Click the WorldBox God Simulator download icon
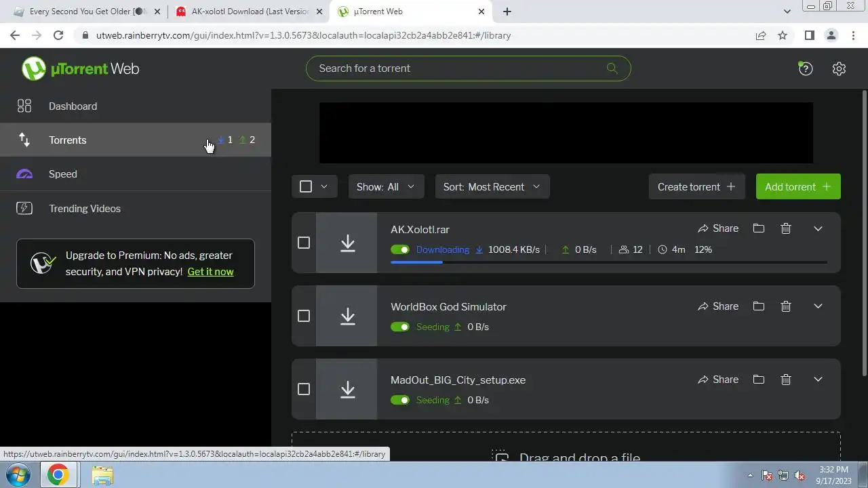Screen dimensions: 868x488 coord(347,316)
